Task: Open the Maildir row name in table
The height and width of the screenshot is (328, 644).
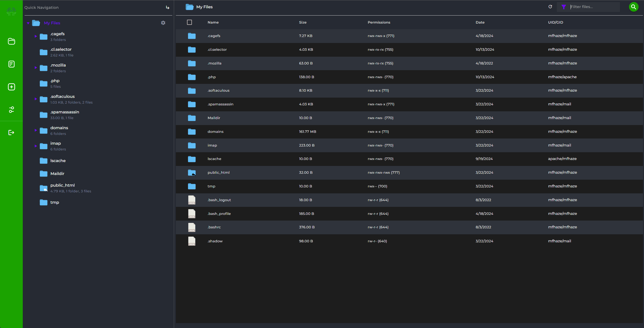Action: click(214, 118)
